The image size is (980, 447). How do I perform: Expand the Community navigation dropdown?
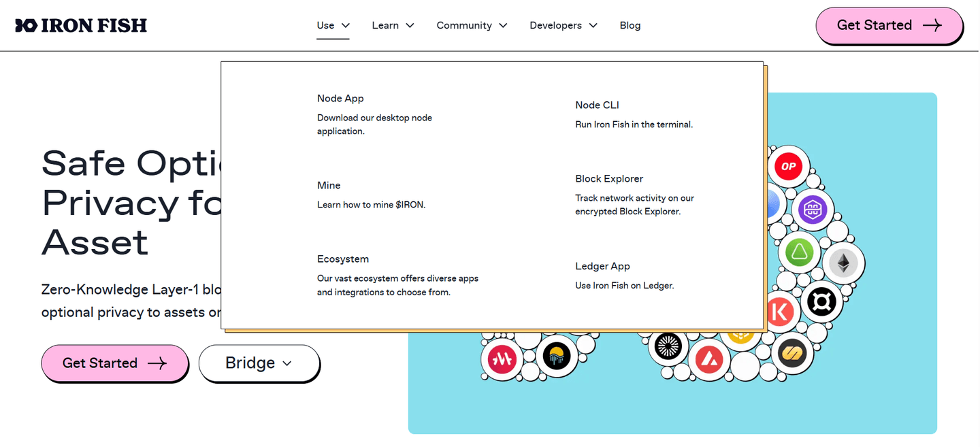(x=472, y=25)
